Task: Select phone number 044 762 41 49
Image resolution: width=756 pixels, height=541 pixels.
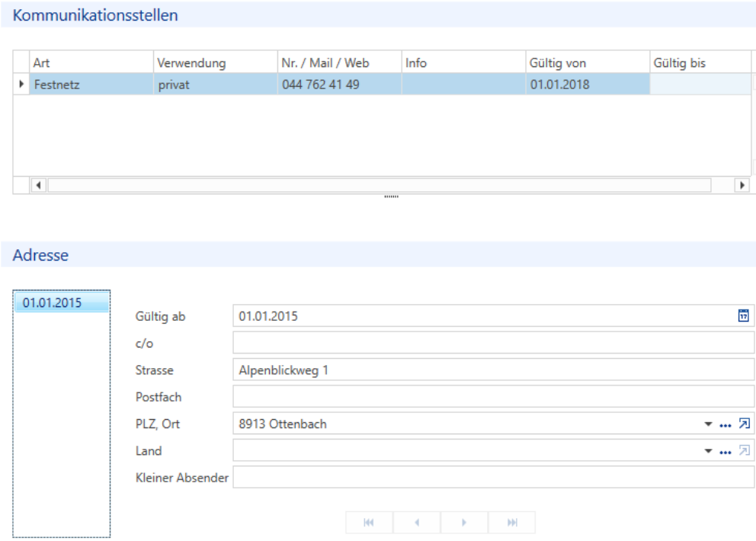Action: [339, 85]
